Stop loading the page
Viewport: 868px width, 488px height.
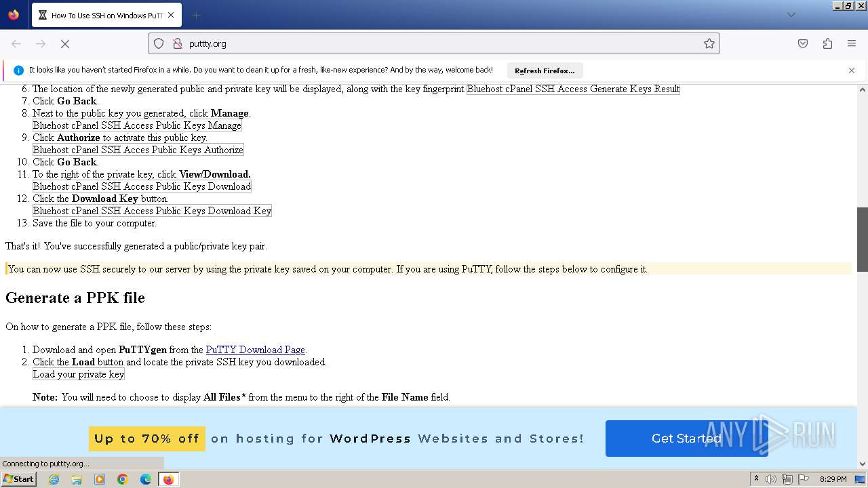[65, 43]
